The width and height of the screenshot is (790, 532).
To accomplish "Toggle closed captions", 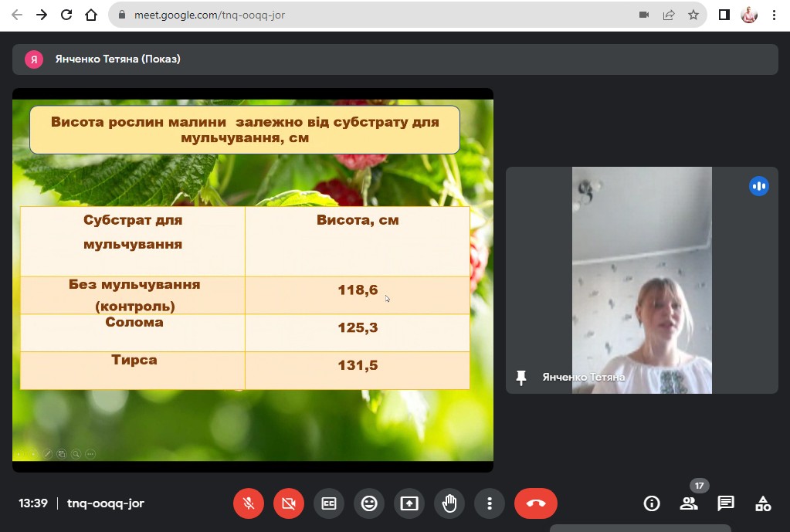I will [329, 503].
